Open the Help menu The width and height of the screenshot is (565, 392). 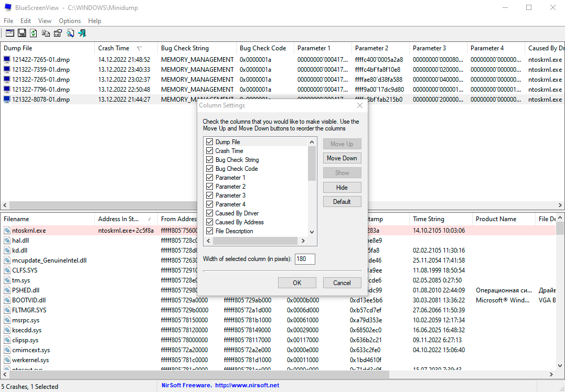[94, 21]
